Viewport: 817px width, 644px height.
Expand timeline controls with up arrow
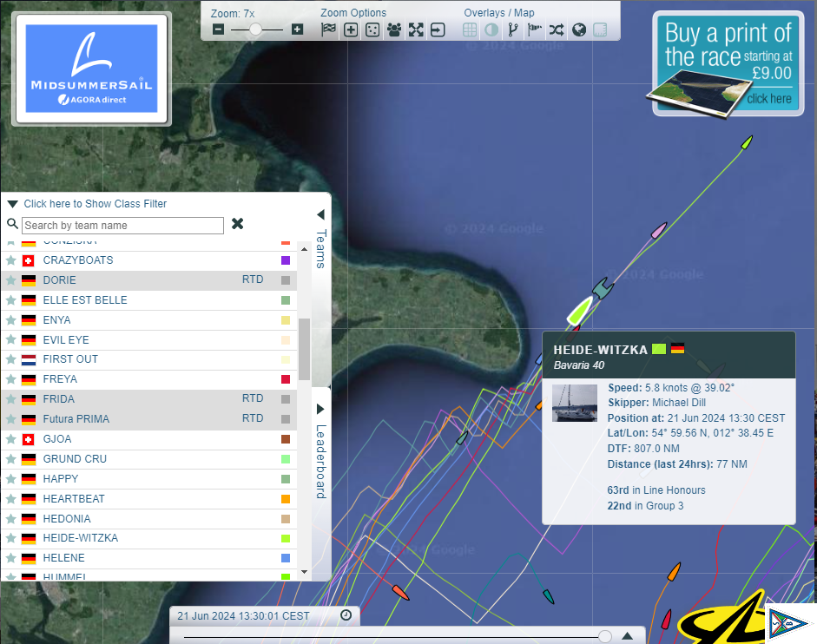tap(627, 636)
